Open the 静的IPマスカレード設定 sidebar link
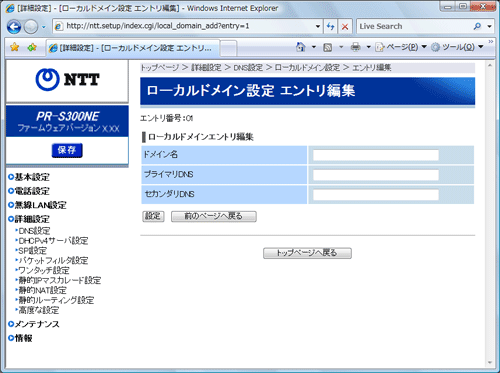 [60, 280]
